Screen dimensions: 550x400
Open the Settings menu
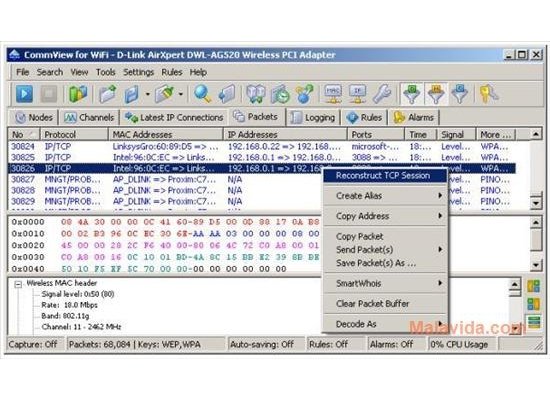coord(138,72)
